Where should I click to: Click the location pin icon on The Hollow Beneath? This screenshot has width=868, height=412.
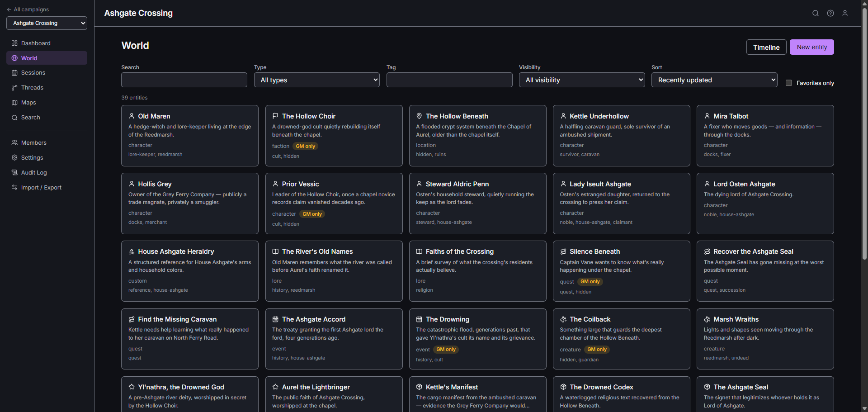tap(419, 116)
